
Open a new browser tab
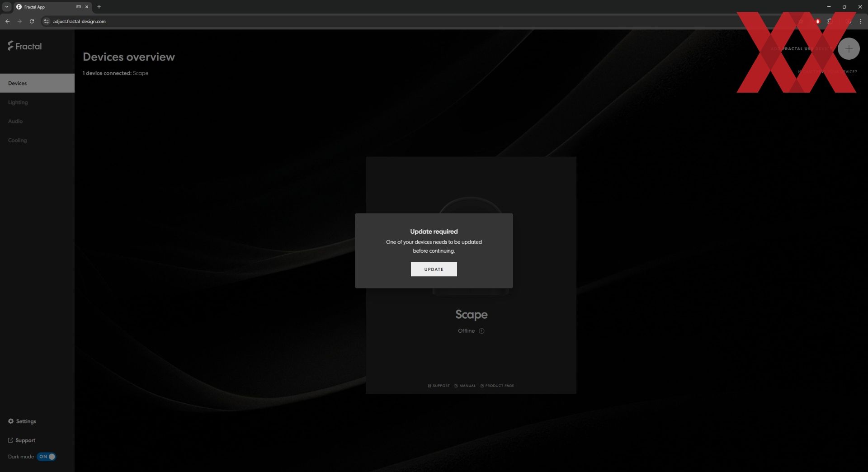coord(99,7)
